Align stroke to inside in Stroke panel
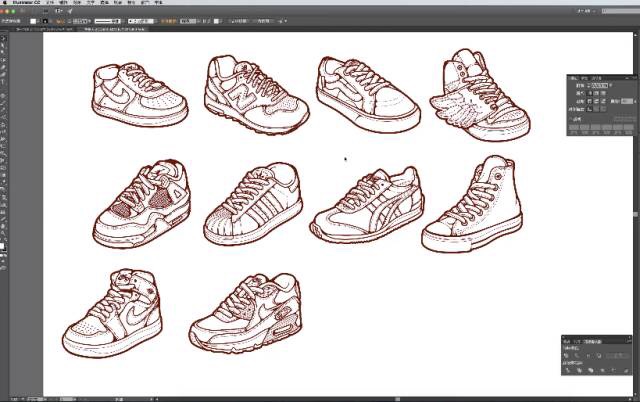 596,109
